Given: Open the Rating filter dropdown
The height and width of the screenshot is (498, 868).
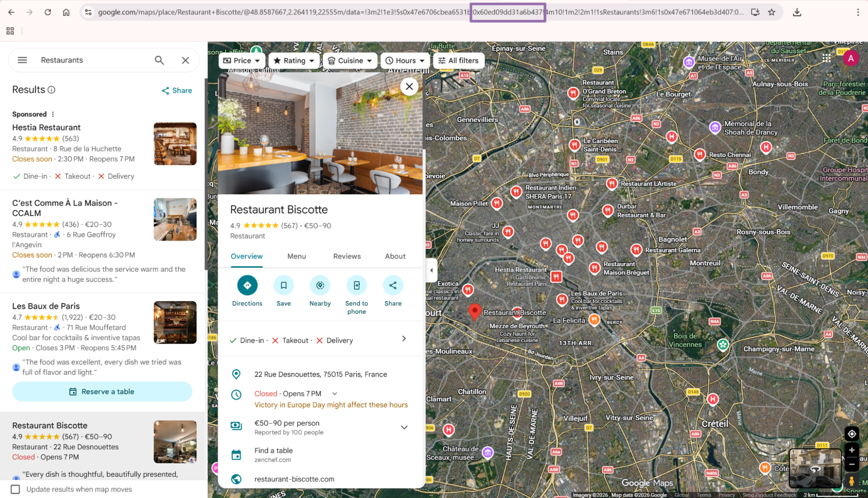Looking at the screenshot, I should tap(294, 60).
